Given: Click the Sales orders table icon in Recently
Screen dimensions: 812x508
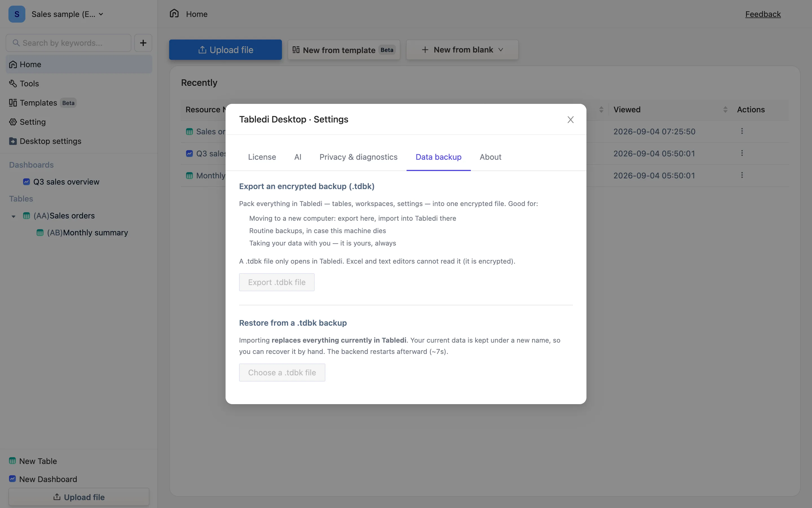Looking at the screenshot, I should click(189, 132).
